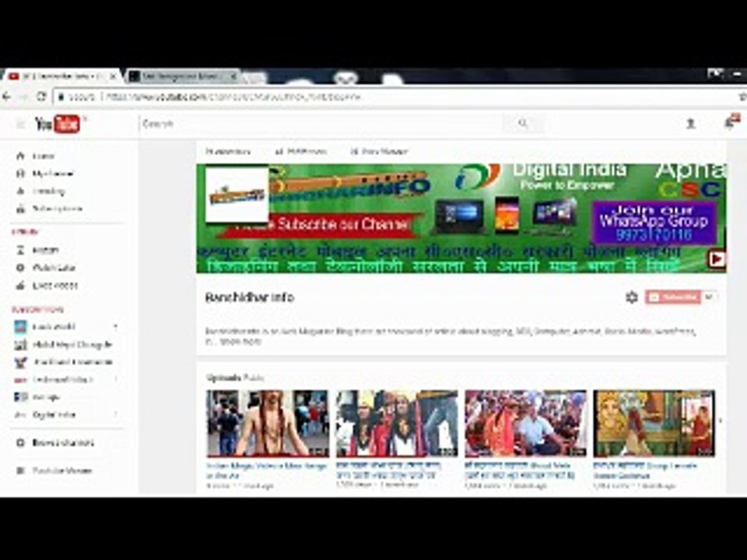Open the first upload thumbnail with long-haired man

tap(267, 423)
